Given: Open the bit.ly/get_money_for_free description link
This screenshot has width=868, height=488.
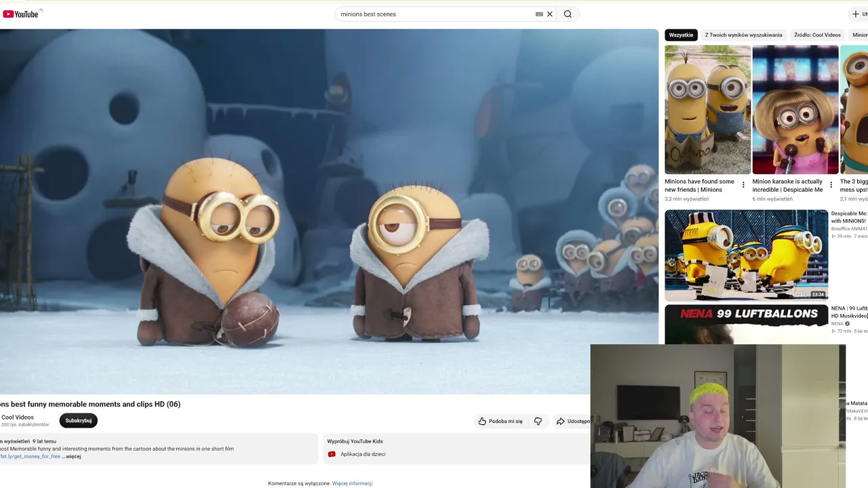Looking at the screenshot, I should (x=31, y=457).
